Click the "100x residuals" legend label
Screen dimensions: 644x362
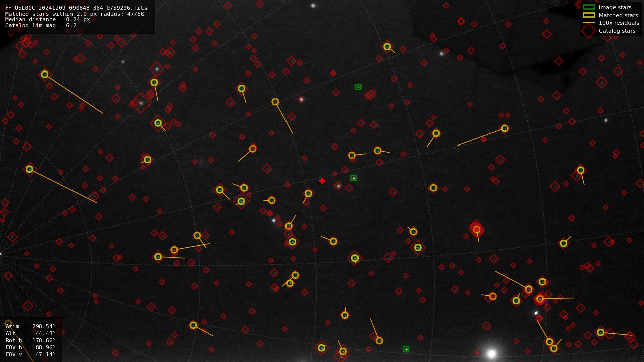coord(619,23)
